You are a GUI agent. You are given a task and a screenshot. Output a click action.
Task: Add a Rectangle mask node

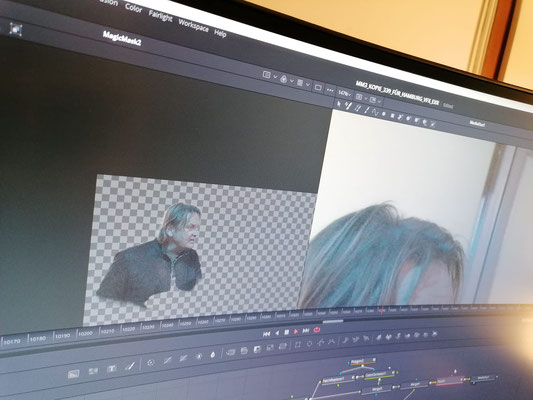tap(298, 345)
